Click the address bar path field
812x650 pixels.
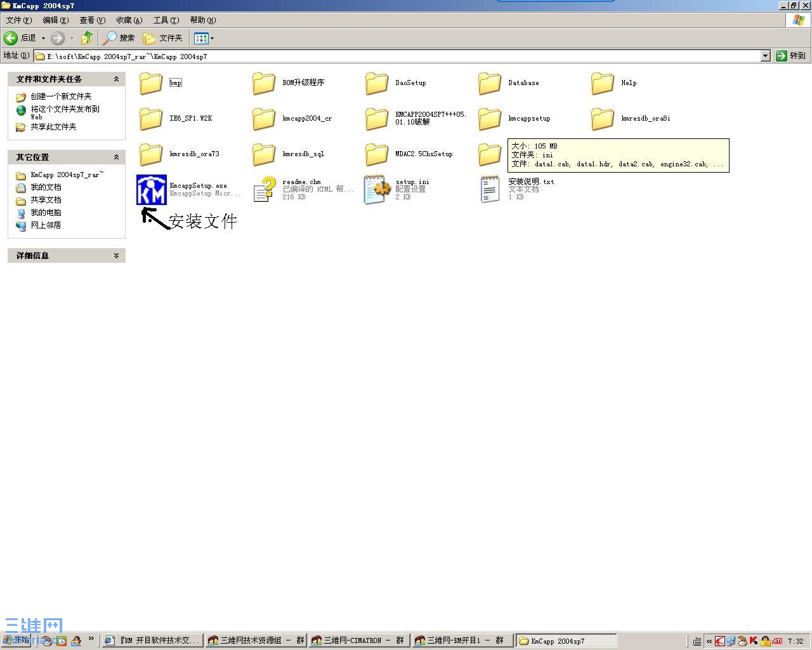(398, 56)
